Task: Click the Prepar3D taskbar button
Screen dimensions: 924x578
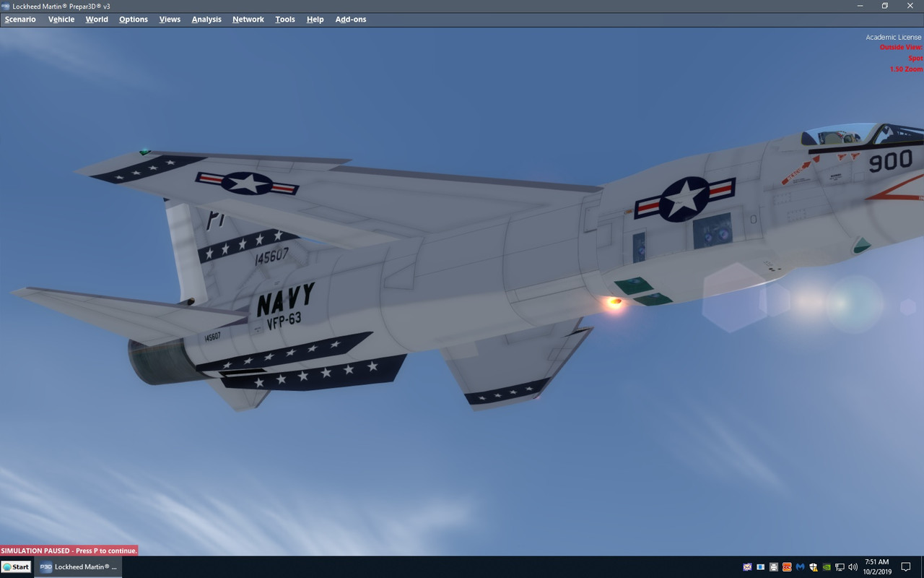Action: (x=79, y=567)
